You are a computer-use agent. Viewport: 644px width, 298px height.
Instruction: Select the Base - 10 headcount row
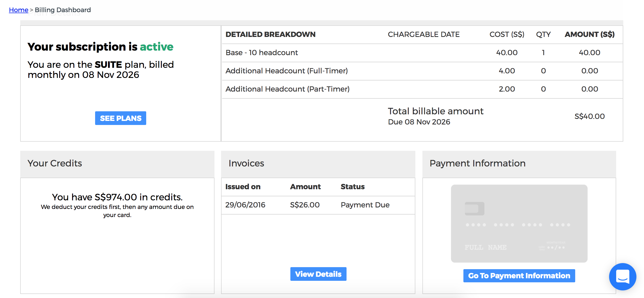(x=262, y=53)
